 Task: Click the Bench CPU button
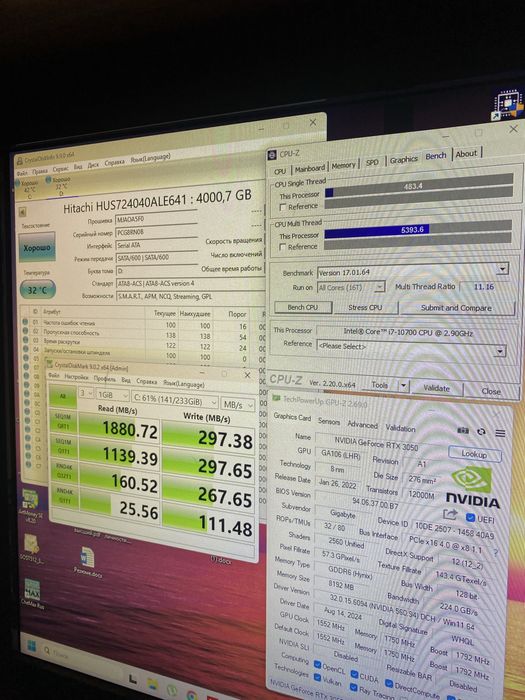tap(303, 307)
